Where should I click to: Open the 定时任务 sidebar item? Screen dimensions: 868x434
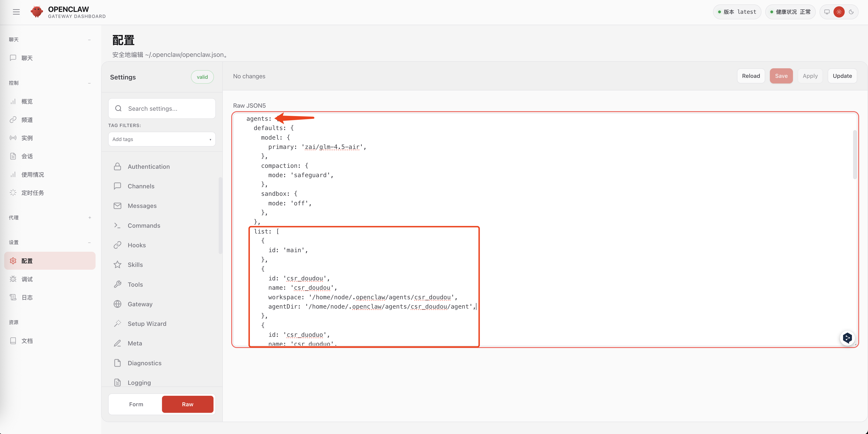click(32, 193)
